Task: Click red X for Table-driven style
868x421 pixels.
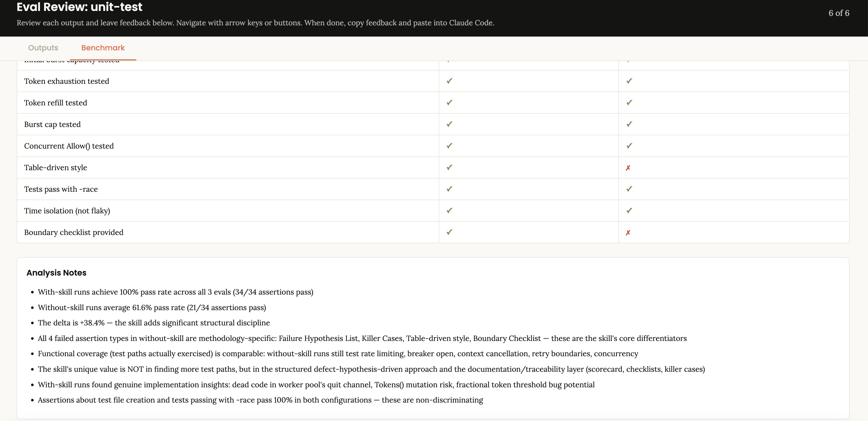Action: [x=628, y=168]
